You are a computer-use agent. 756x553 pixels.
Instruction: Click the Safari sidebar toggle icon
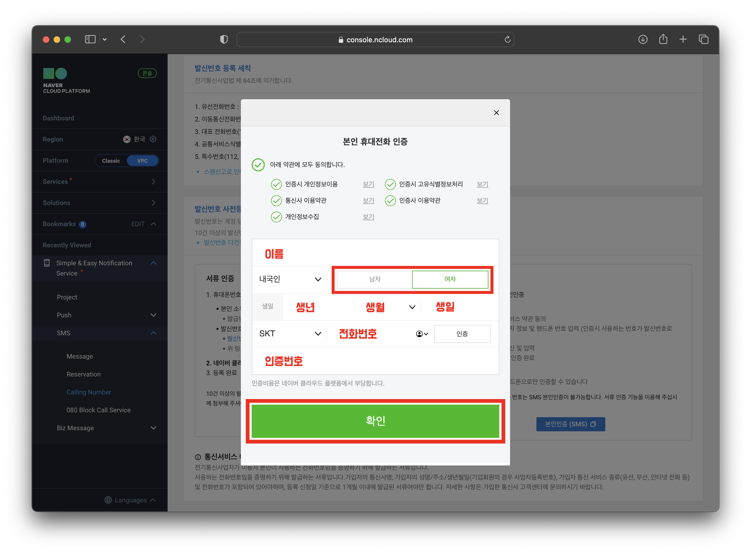tap(90, 39)
